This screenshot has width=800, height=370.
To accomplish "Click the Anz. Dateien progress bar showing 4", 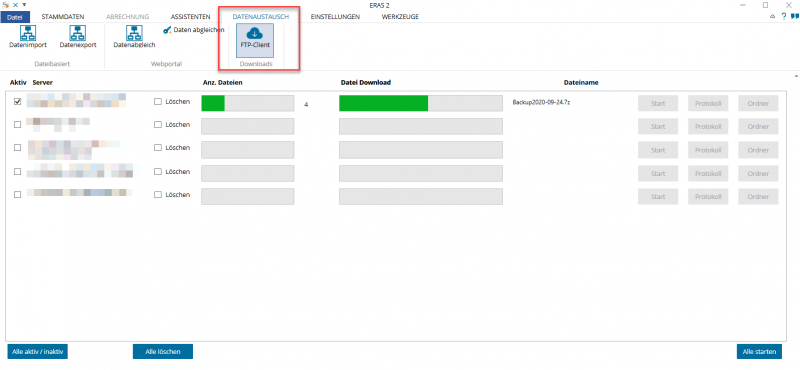I will click(x=247, y=103).
